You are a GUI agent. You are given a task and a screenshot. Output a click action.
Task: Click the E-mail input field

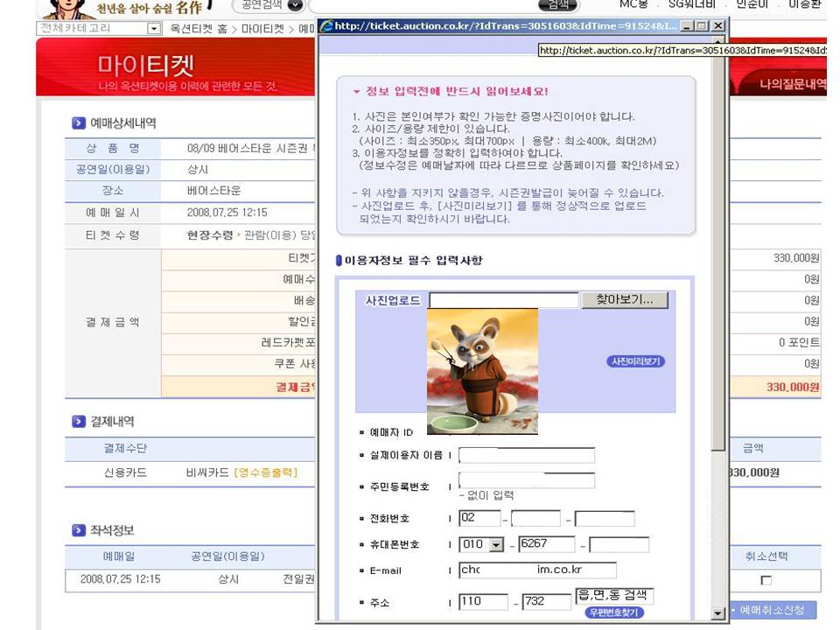coord(537,570)
